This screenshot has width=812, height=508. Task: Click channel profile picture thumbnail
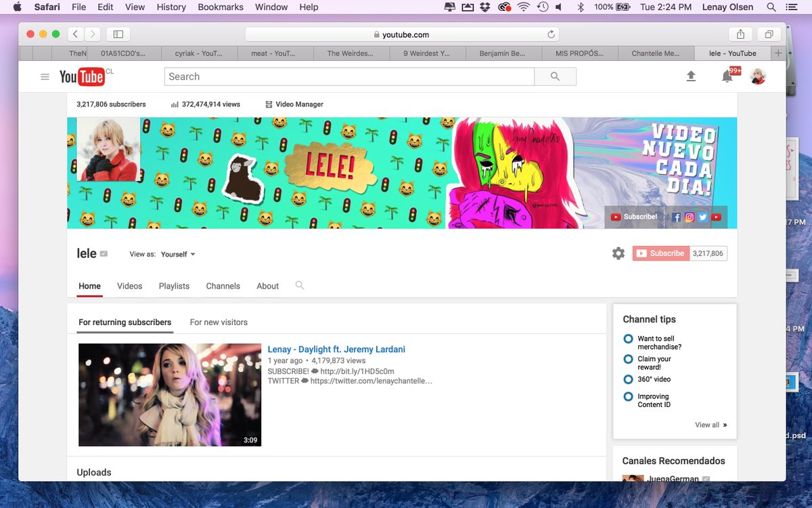pyautogui.click(x=109, y=149)
